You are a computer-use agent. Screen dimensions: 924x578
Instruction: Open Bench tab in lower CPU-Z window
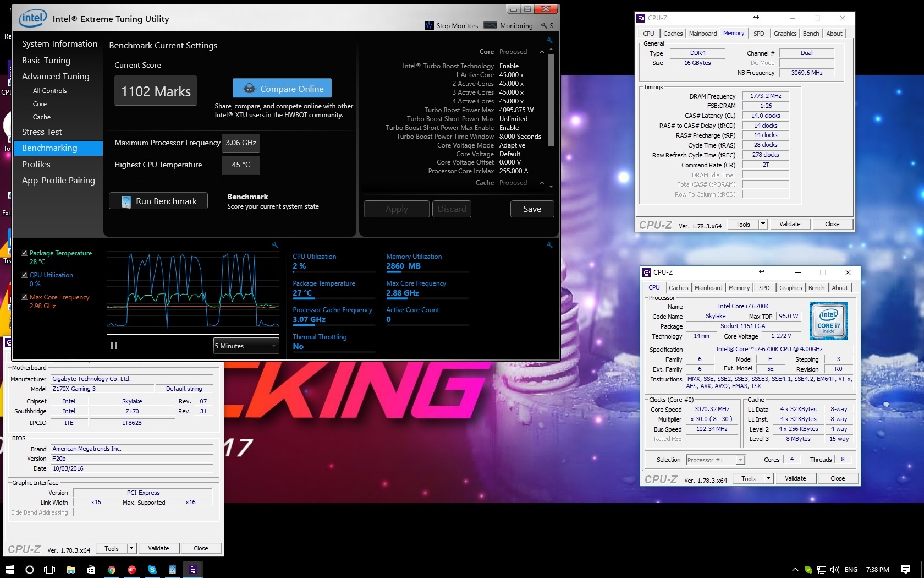coord(816,288)
